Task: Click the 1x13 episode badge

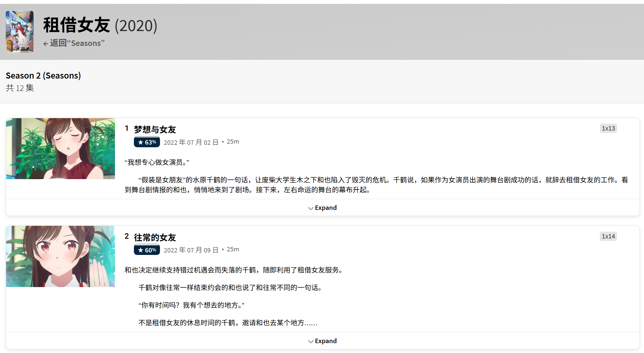Action: (608, 128)
